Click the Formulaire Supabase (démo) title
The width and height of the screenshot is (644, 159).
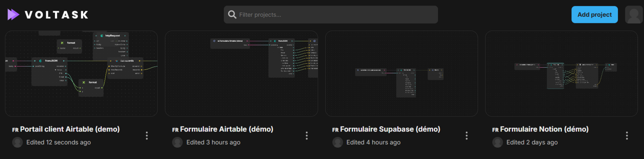pyautogui.click(x=390, y=129)
